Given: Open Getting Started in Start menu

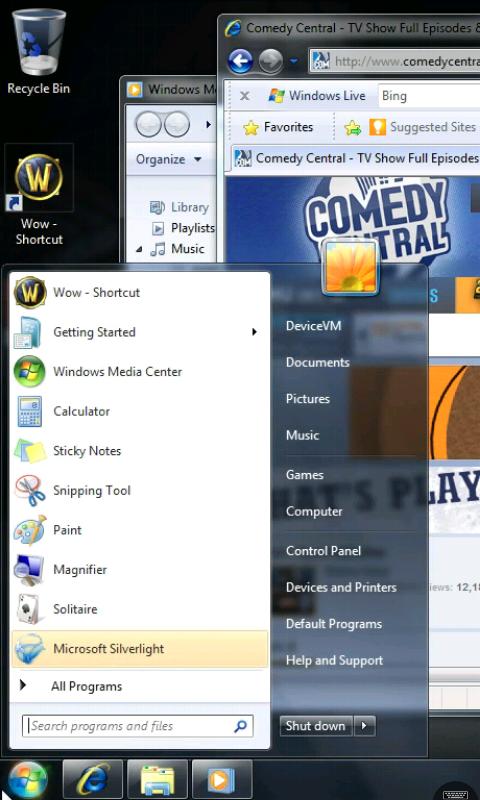Looking at the screenshot, I should (139, 332).
